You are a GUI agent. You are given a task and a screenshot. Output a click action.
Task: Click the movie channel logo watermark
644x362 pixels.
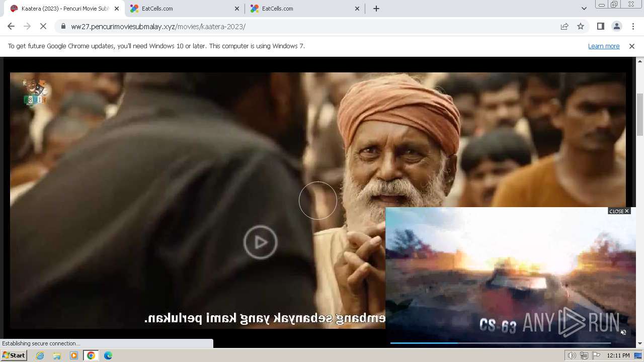click(x=35, y=92)
